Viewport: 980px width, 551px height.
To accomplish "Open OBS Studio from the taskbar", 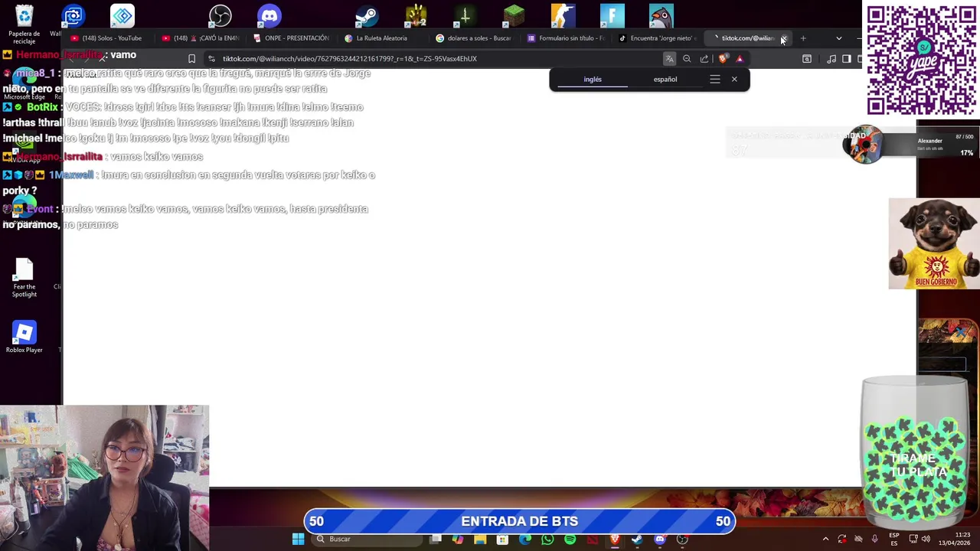I will (682, 540).
